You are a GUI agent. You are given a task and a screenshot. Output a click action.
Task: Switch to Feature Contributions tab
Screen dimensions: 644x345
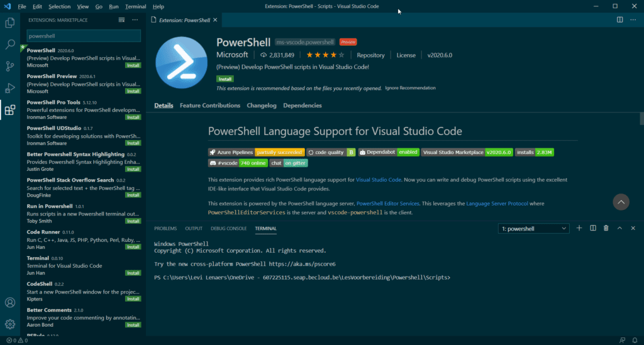coord(210,106)
